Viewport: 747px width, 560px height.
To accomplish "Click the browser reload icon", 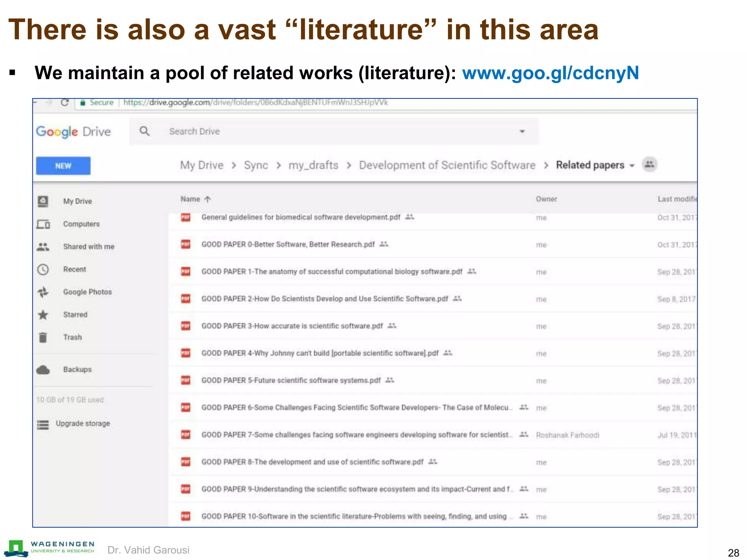I will [65, 102].
